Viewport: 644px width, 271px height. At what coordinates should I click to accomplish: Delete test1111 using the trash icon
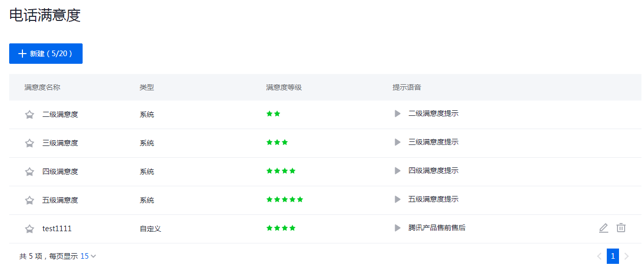coord(621,228)
